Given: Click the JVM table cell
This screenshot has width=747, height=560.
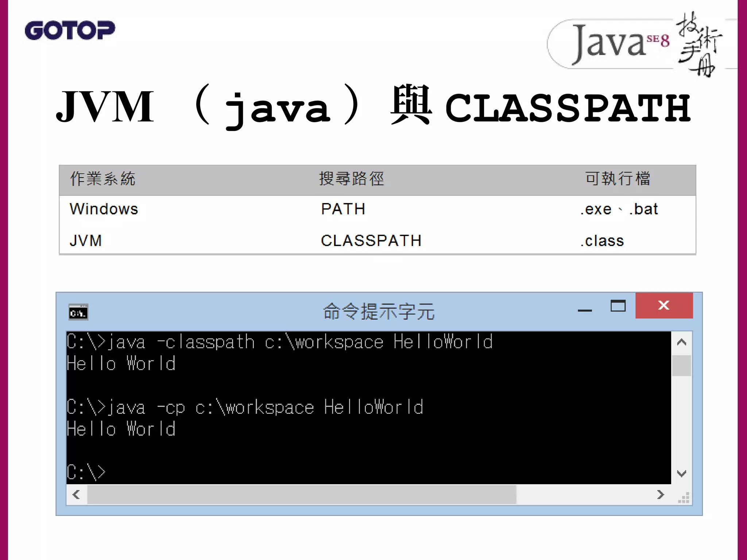Looking at the screenshot, I should point(86,241).
